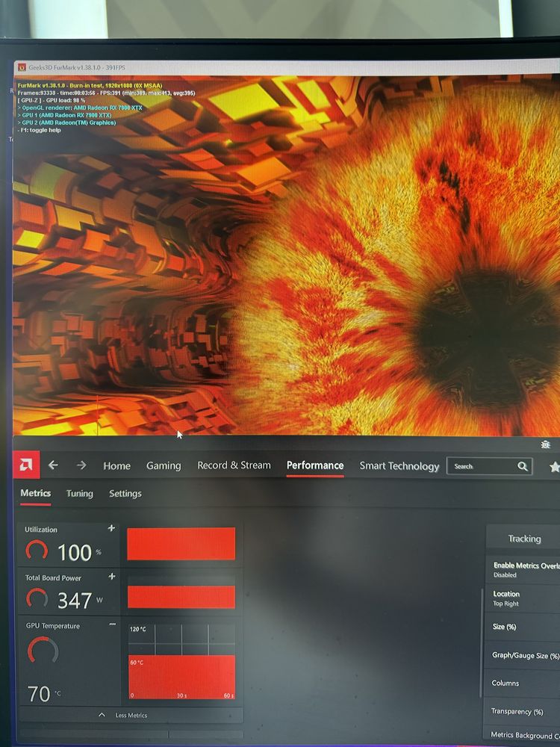Screen dimensions: 560x747
Task: Click the Tracking panel header
Action: 524,539
